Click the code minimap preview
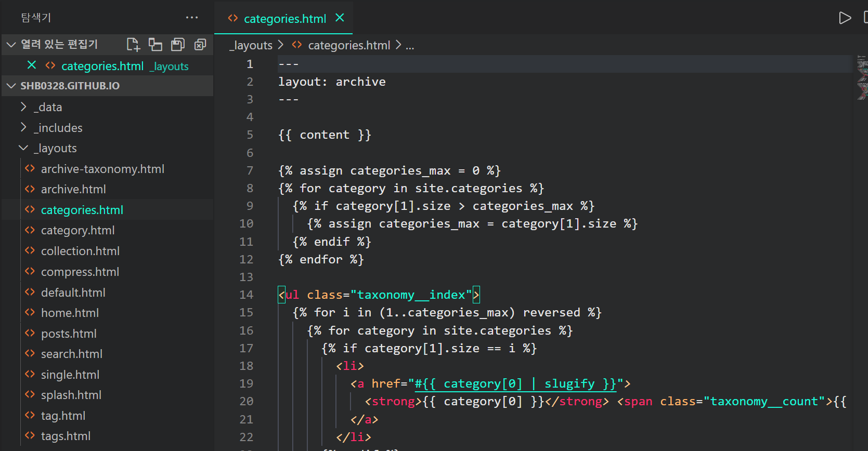The width and height of the screenshot is (868, 451). click(862, 77)
